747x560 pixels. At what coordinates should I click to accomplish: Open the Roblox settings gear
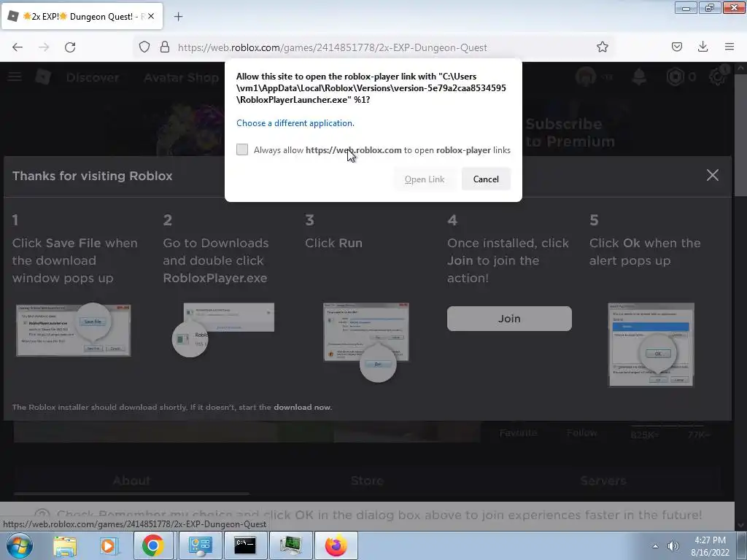click(x=717, y=77)
